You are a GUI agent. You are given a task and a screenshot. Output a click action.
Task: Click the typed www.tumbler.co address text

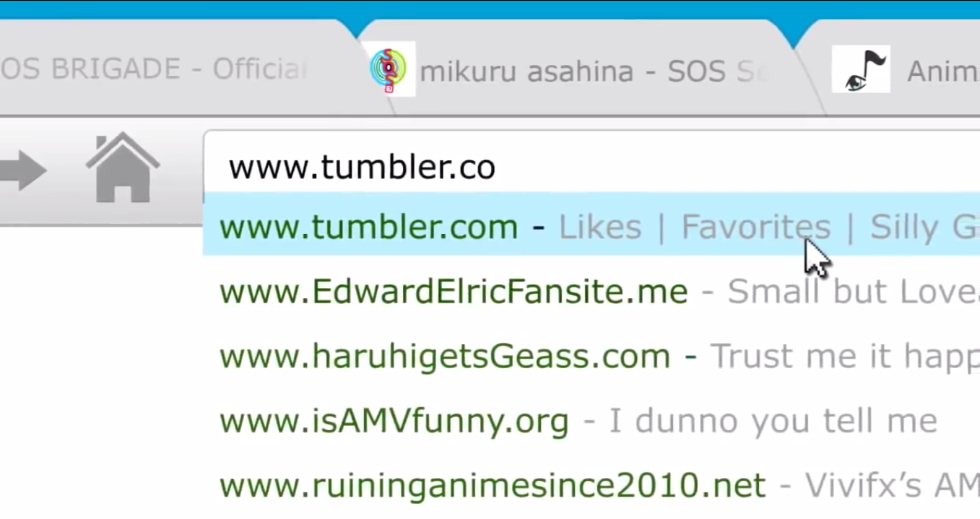(x=362, y=168)
